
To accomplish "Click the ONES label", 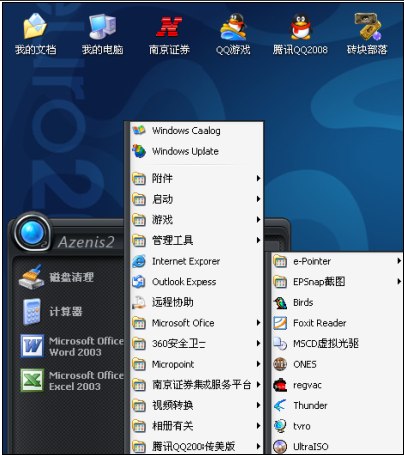I will (x=305, y=364).
